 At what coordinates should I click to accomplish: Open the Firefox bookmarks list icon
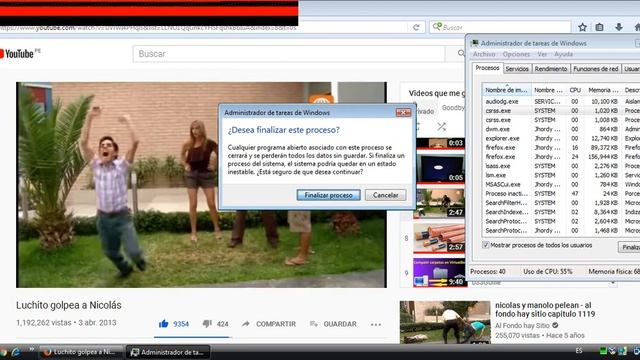coord(599,27)
